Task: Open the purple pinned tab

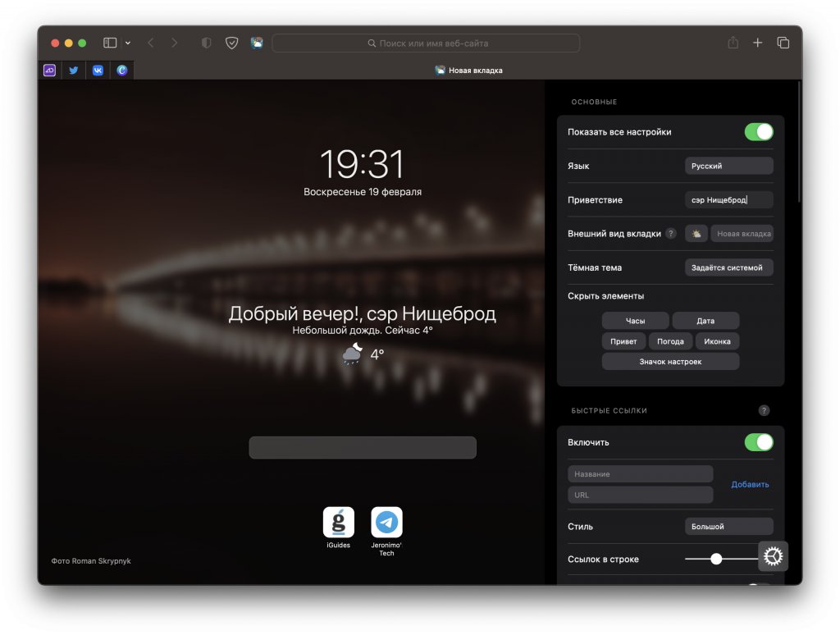Action: pyautogui.click(x=50, y=71)
